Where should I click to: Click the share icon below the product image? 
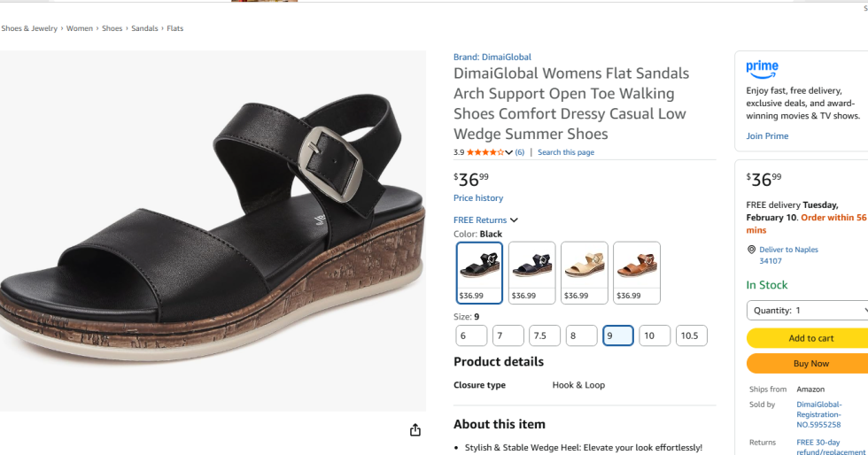coord(415,430)
